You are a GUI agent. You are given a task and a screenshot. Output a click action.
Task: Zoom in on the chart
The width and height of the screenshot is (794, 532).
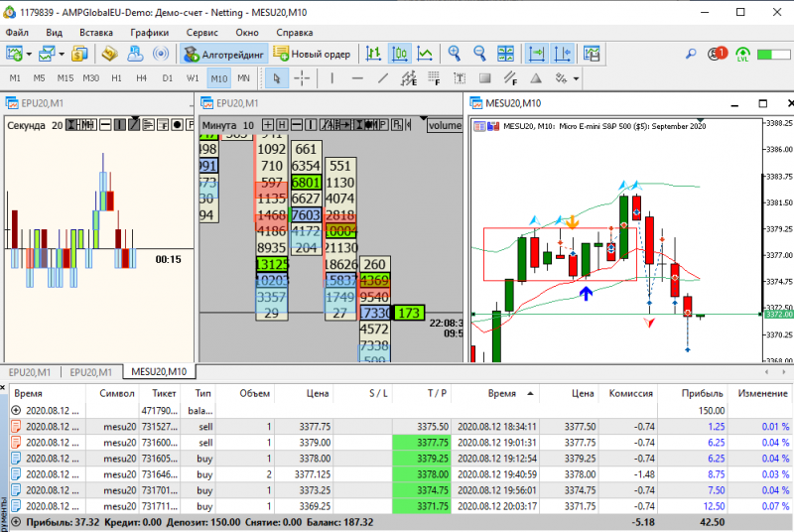tap(455, 54)
